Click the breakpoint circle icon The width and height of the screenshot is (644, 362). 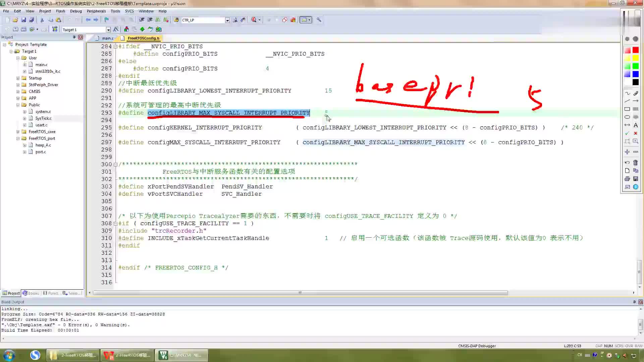(x=284, y=20)
